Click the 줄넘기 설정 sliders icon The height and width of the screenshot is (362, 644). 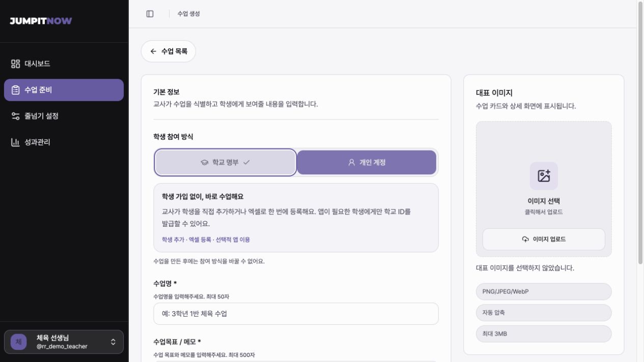tap(15, 116)
